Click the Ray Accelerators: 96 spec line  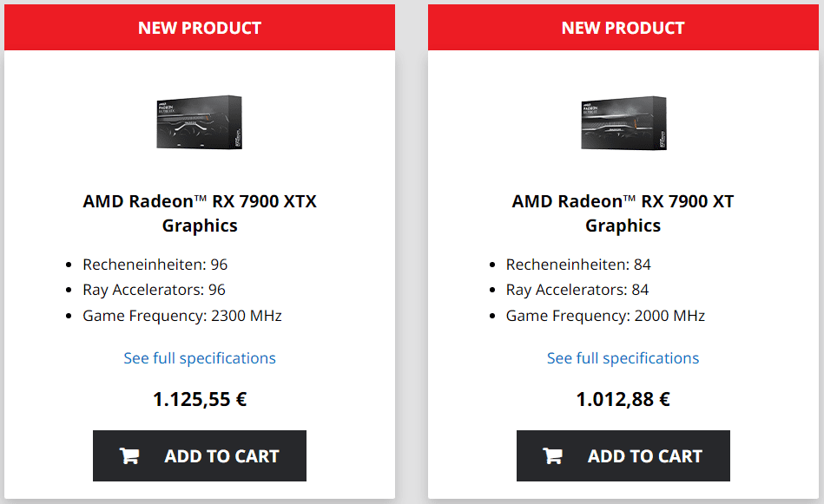154,290
